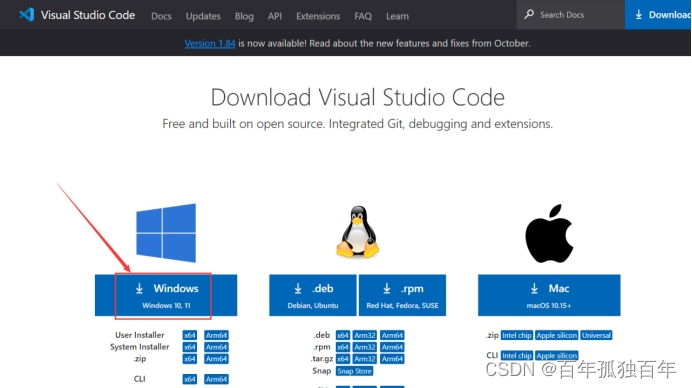Select x64 for Windows CLI

(190, 379)
